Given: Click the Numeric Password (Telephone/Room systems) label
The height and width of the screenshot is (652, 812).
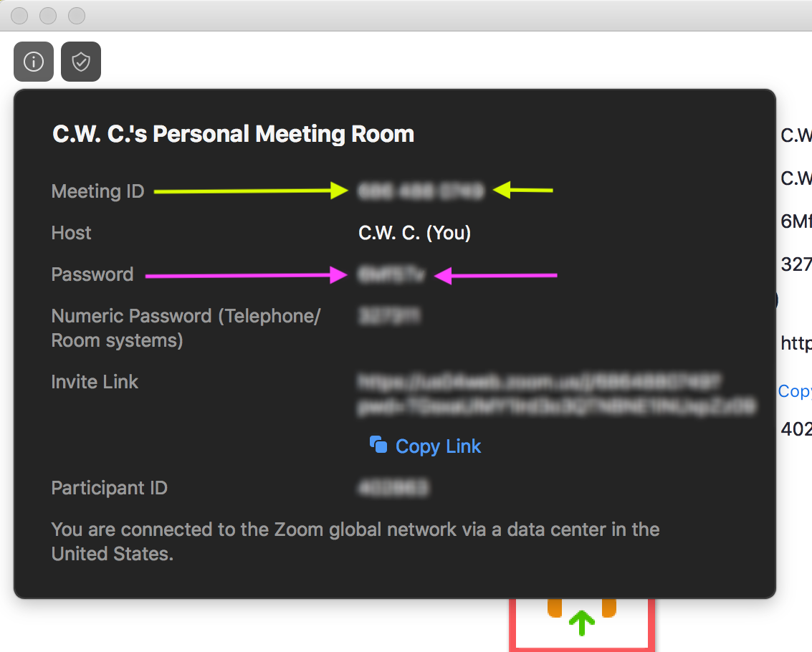Looking at the screenshot, I should pos(186,328).
